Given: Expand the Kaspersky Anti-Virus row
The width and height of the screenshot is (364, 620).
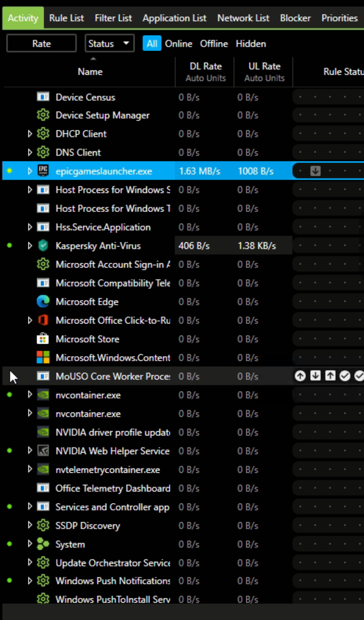Looking at the screenshot, I should [30, 245].
